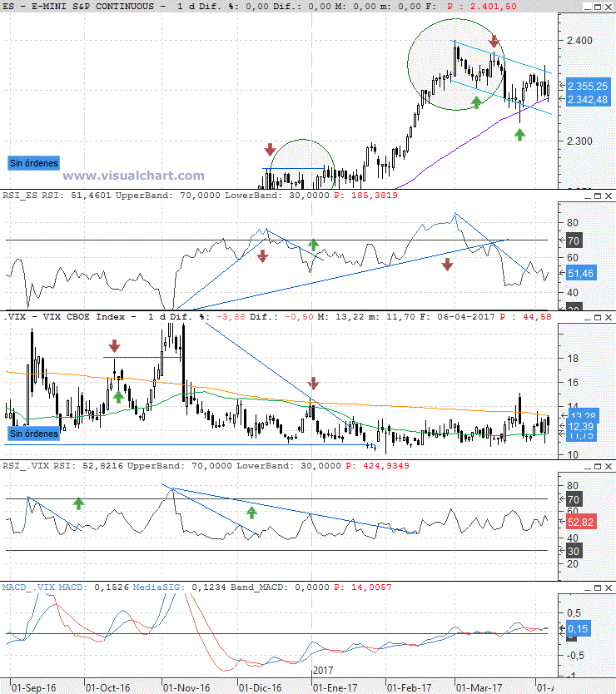Click the 'RSI_ES RSI: 51,4601' header text
Screen dimensions: 616x694
pos(57,196)
